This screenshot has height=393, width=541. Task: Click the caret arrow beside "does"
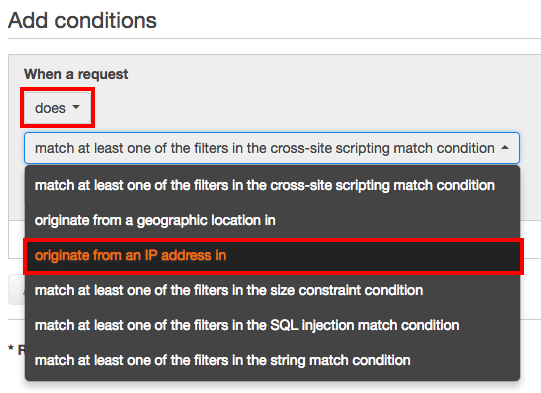(76, 107)
